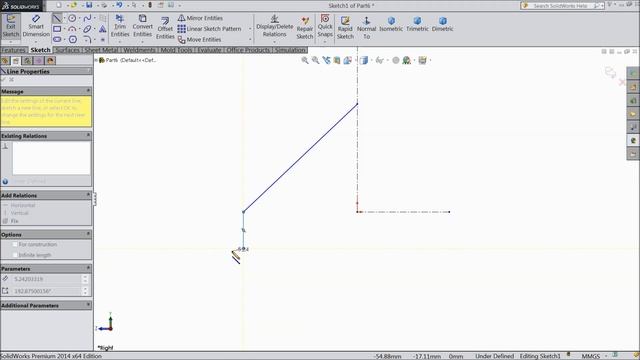The image size is (640, 360).
Task: Collapse the Options section
Action: click(x=88, y=234)
